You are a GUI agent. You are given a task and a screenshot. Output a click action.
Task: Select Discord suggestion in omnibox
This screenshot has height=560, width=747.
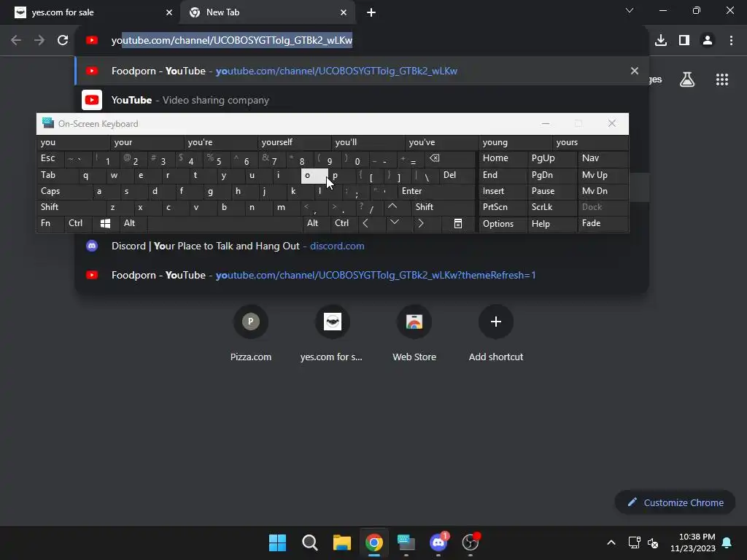pyautogui.click(x=362, y=246)
